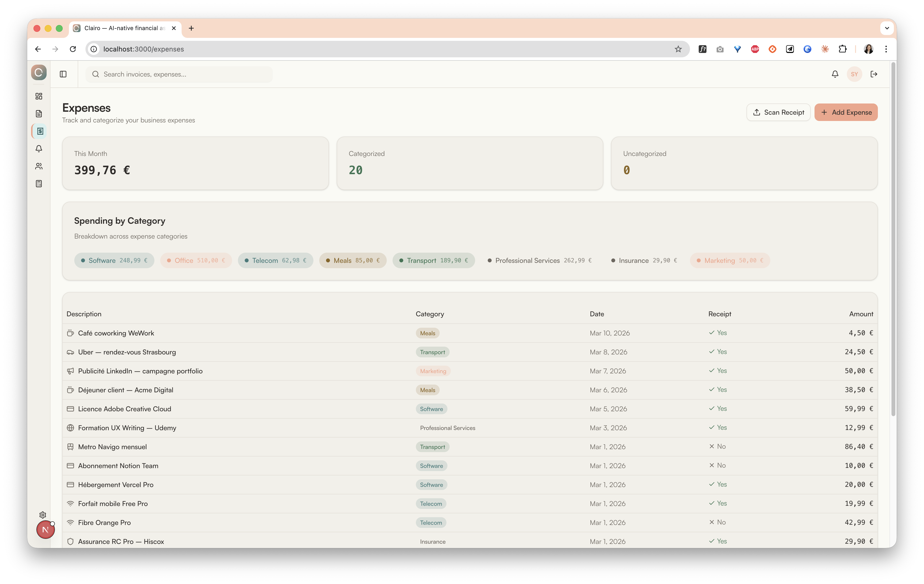This screenshot has height=584, width=924.
Task: Click the Marketing badge in LinkedIn row
Action: [433, 371]
